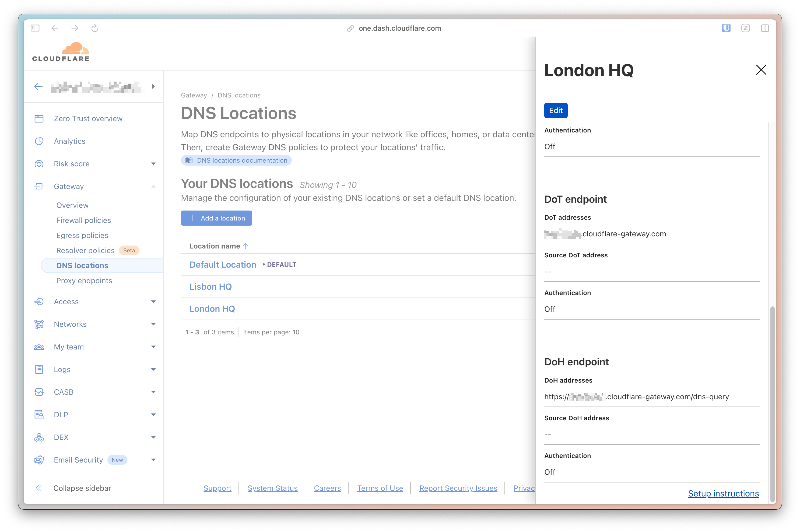This screenshot has height=532, width=800.
Task: Click Items per page: 10
Action: tap(271, 332)
